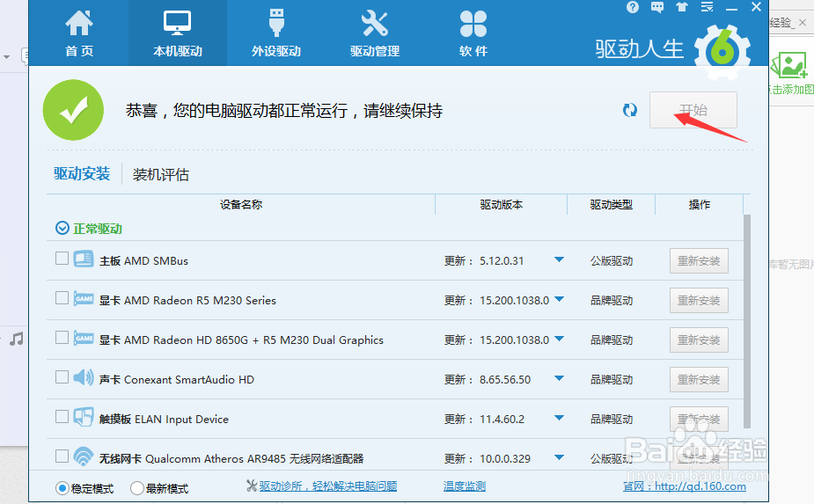The image size is (814, 504).
Task: Click the 设备名称 column header
Action: [x=241, y=205]
